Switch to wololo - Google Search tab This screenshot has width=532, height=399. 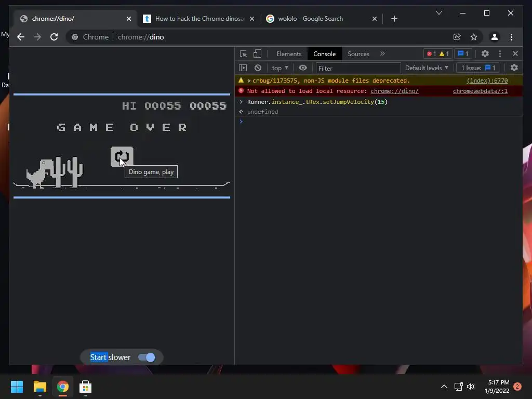coord(321,19)
